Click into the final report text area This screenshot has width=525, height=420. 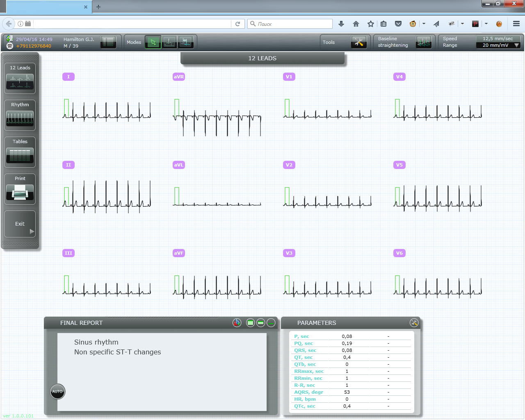(162, 372)
